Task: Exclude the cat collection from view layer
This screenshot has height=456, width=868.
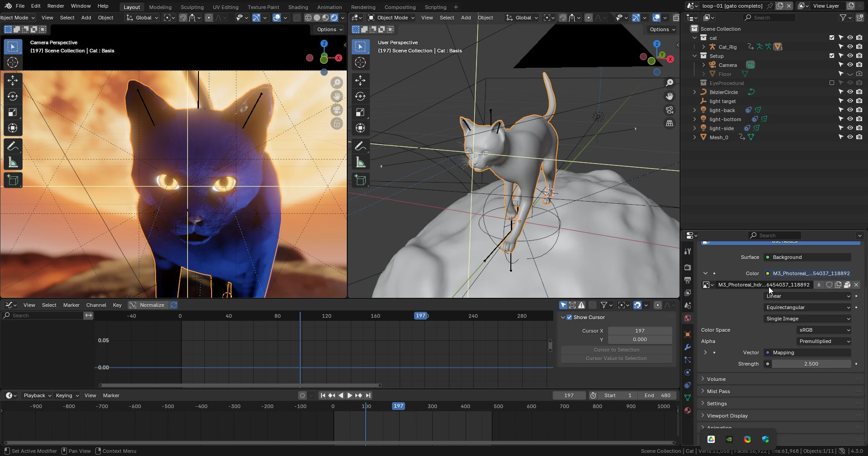Action: pyautogui.click(x=832, y=38)
